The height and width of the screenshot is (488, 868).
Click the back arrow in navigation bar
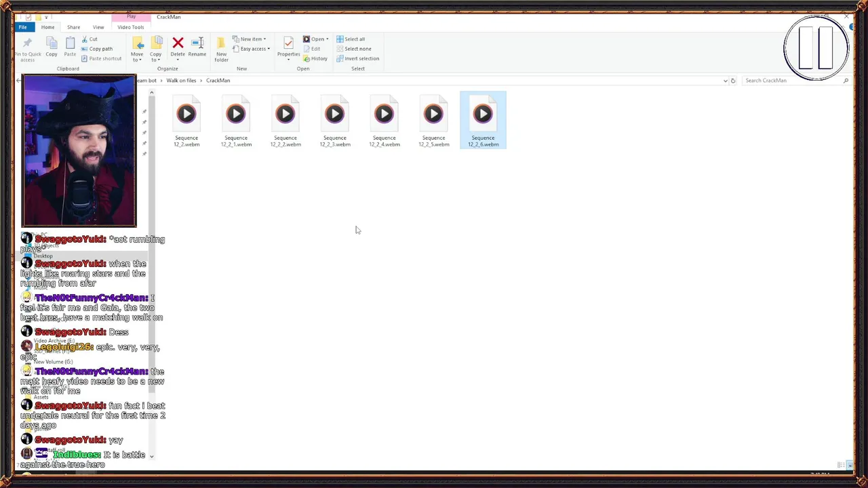pos(18,81)
